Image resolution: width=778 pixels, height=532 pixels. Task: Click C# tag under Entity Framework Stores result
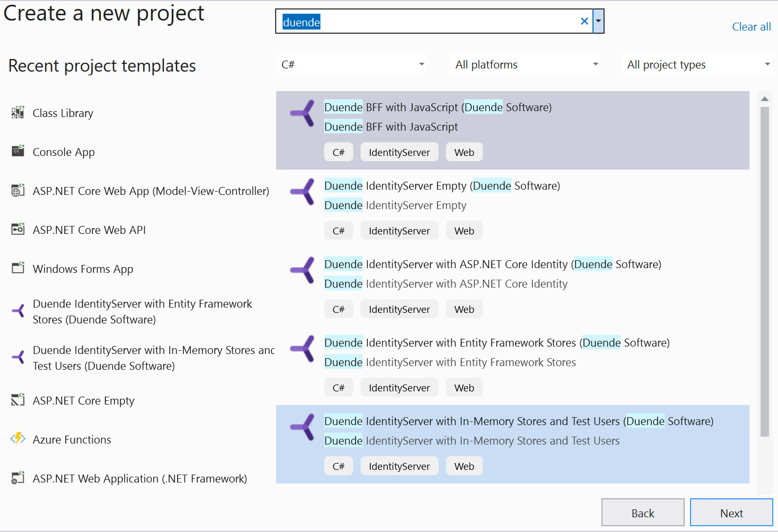click(338, 388)
